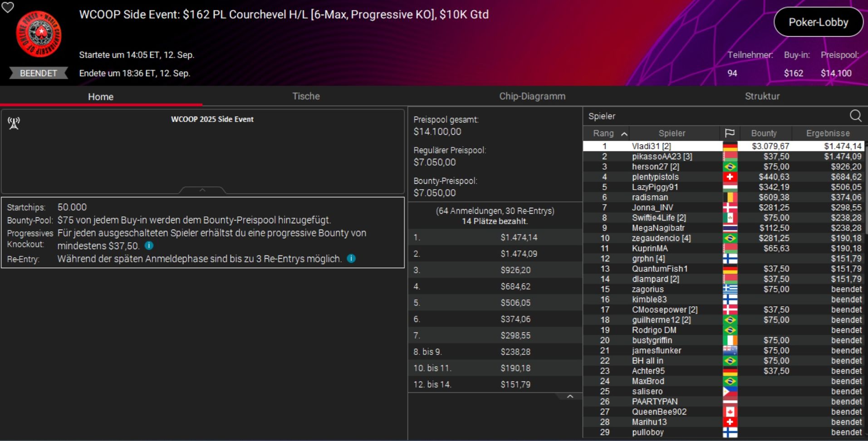868x441 pixels.
Task: Open the player search magnifier
Action: [855, 116]
